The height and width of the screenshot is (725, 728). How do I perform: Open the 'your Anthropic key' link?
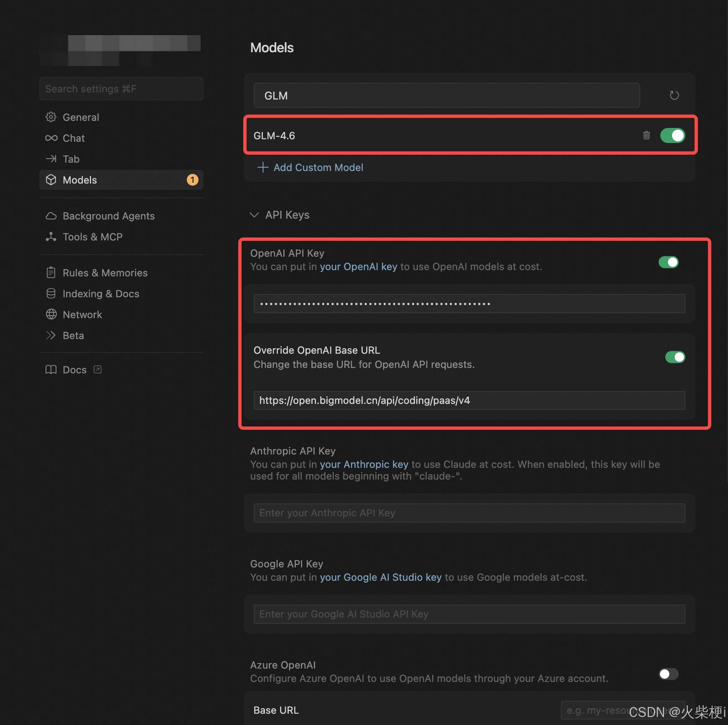click(x=364, y=464)
